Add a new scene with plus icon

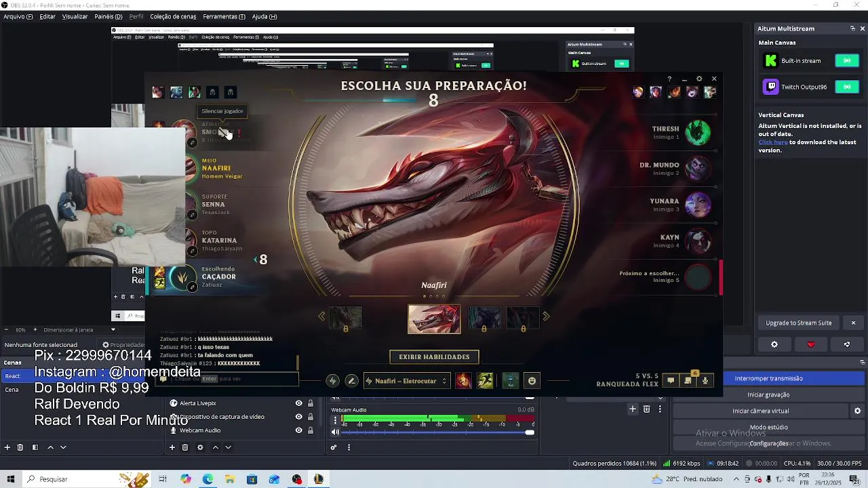pos(7,447)
